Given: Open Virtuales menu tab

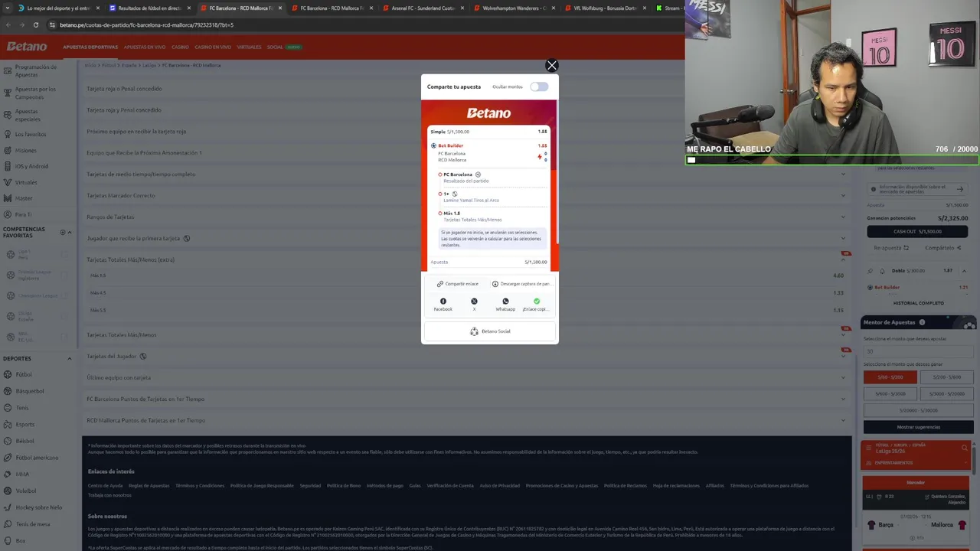Looking at the screenshot, I should 249,47.
